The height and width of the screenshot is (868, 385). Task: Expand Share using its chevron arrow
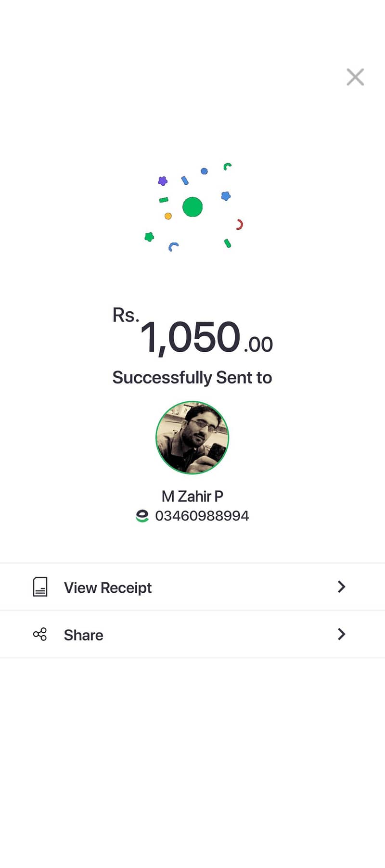click(341, 634)
